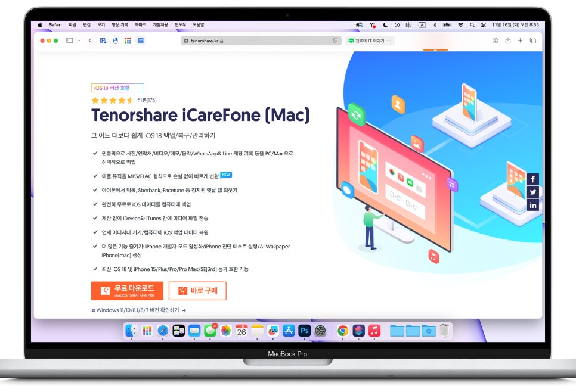This screenshot has width=576, height=392.
Task: Toggle the blue Reader document icon
Action: point(141,41)
